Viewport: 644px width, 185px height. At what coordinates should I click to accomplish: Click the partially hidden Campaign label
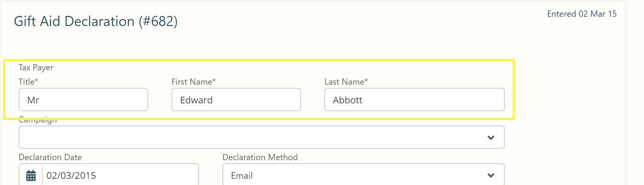(x=38, y=121)
